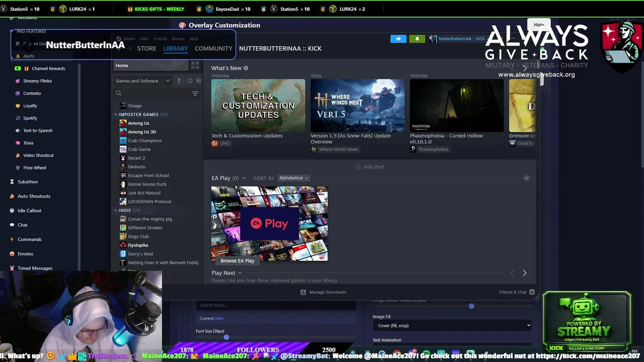Switch to the Steam LIBRARY tab
The height and width of the screenshot is (362, 644).
click(x=176, y=49)
